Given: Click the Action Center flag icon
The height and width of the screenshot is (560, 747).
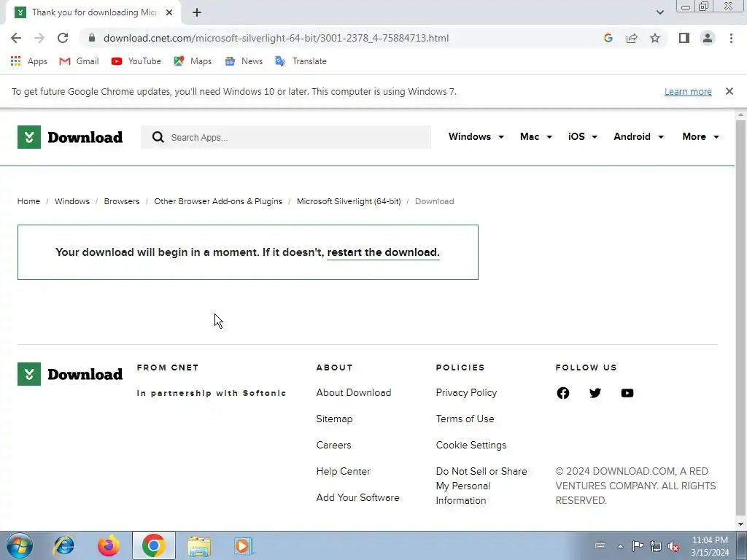Looking at the screenshot, I should 638,546.
